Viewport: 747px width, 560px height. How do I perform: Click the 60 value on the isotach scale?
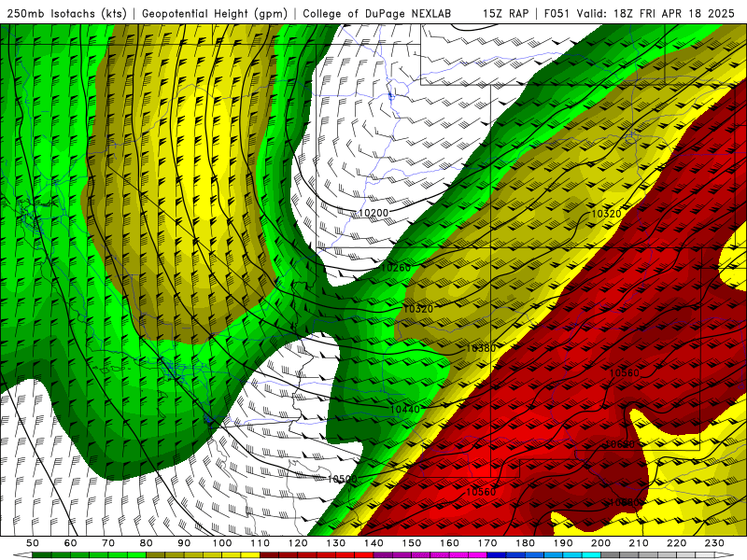click(71, 543)
